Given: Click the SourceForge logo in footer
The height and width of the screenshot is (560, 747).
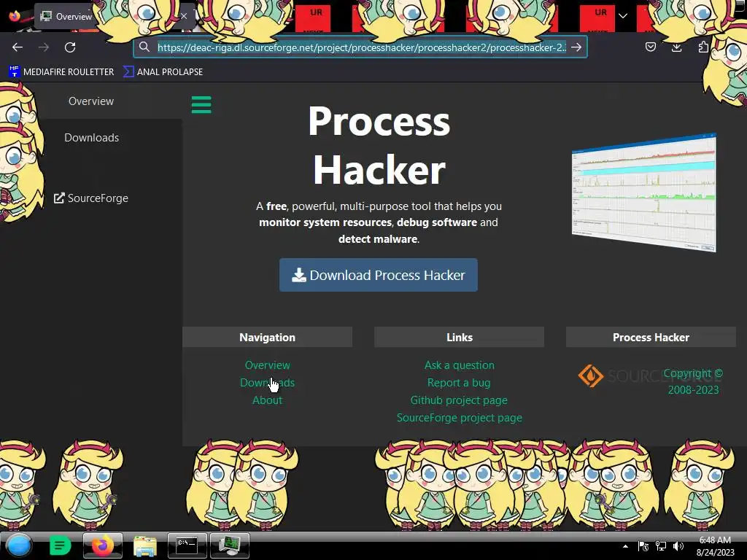Looking at the screenshot, I should coord(650,376).
